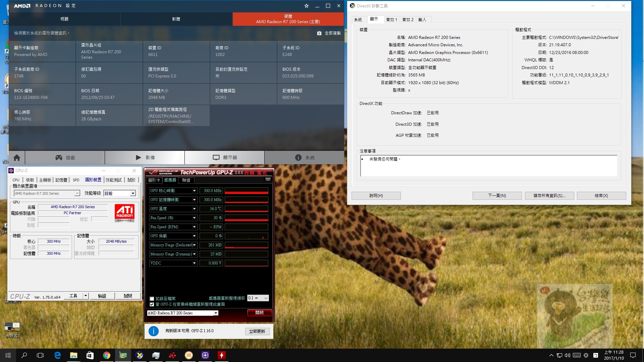The height and width of the screenshot is (362, 644).
Task: Click the 立即更新 update button for GPU-Z
Action: point(257,331)
